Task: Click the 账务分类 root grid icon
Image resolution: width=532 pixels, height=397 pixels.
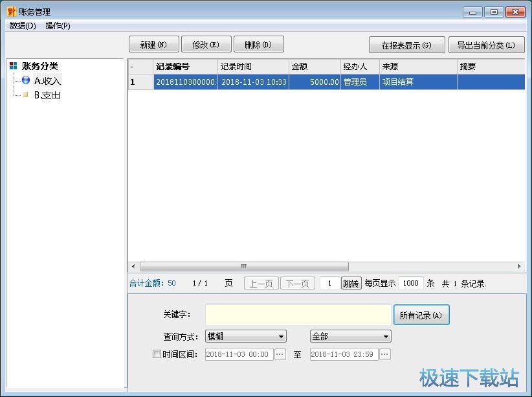Action: click(x=13, y=66)
